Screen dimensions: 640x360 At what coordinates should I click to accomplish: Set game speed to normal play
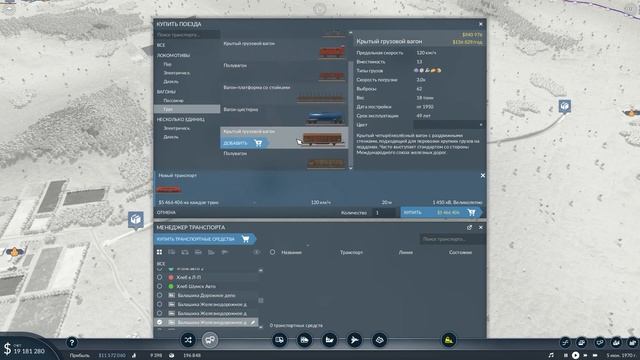[x=576, y=355]
